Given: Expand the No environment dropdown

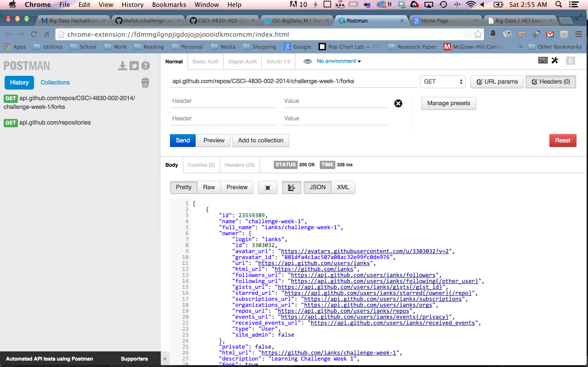Looking at the screenshot, I should [x=339, y=61].
